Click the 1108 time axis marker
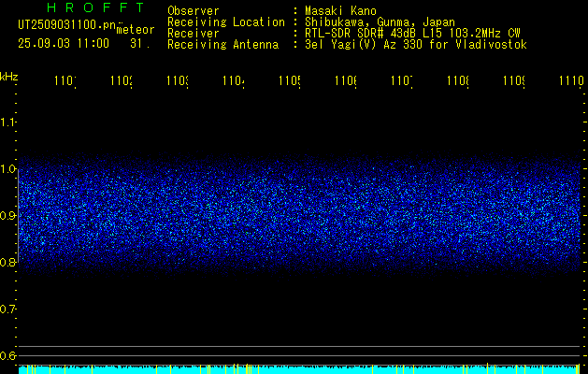588x374 pixels. [458, 81]
